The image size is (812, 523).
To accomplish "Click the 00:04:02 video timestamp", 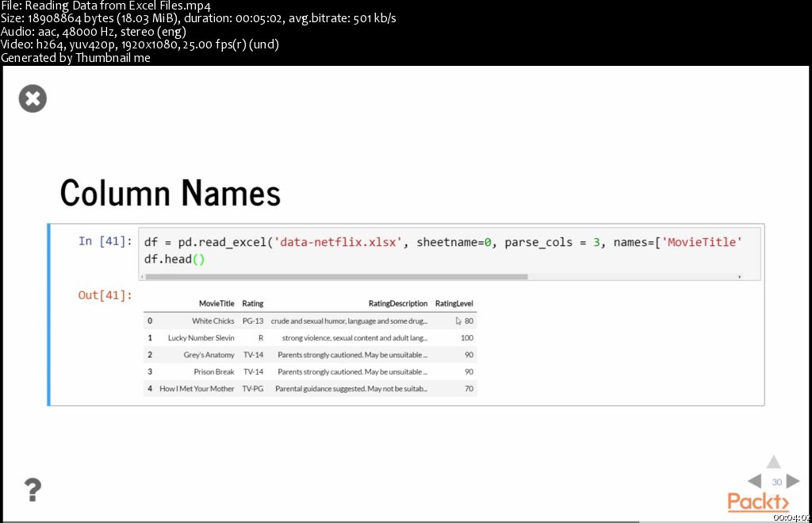I will tap(792, 517).
